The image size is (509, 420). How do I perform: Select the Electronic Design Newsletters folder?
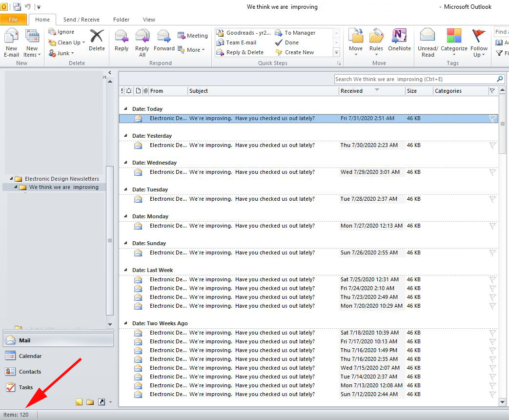(x=61, y=179)
